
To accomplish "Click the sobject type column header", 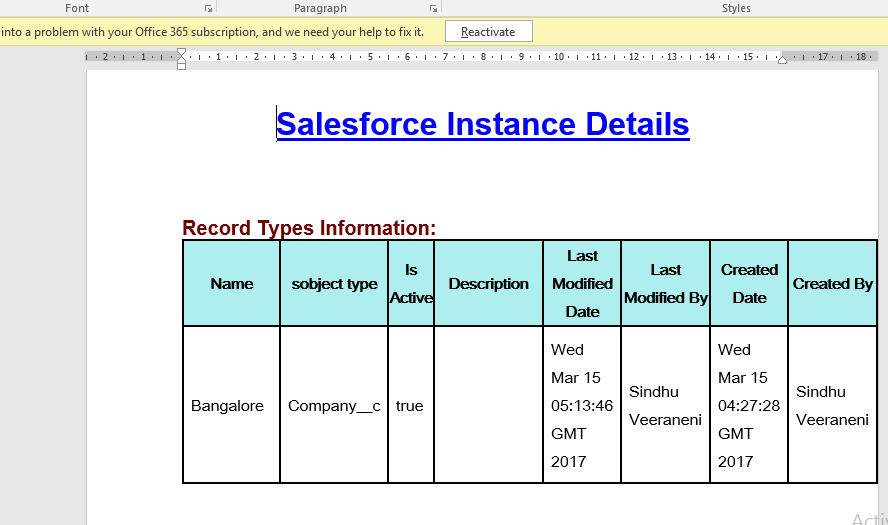I will pos(334,283).
